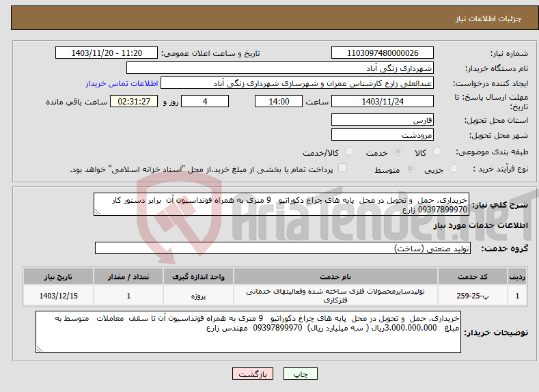This screenshot has width=539, height=392.
Task: Click the service group field تولید صنعتی (ساخت)
Action: [283, 248]
